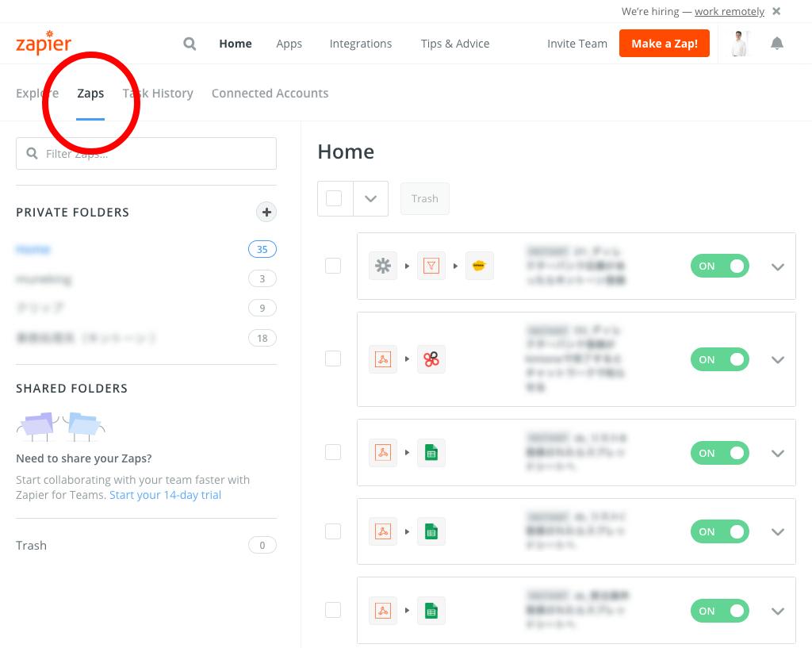The image size is (812, 648).
Task: Click the orange trigger icon in fourth Zap
Action: tap(383, 531)
